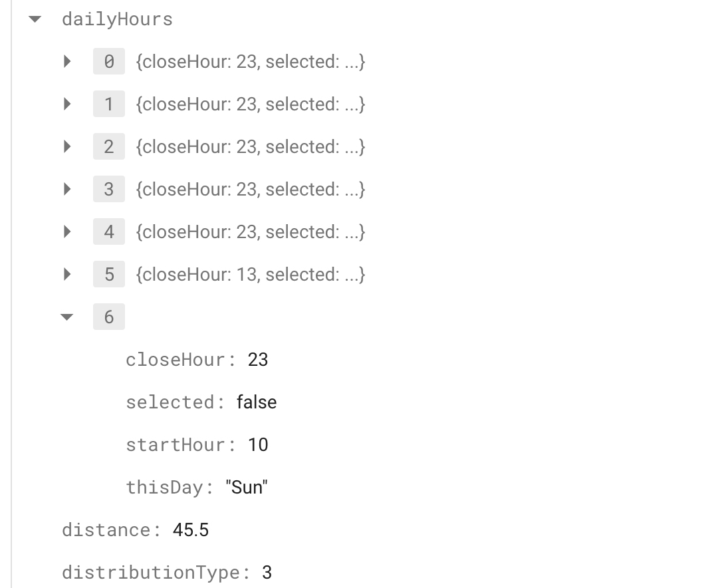The height and width of the screenshot is (588, 722).
Task: Click the startHour value 10
Action: 258,445
